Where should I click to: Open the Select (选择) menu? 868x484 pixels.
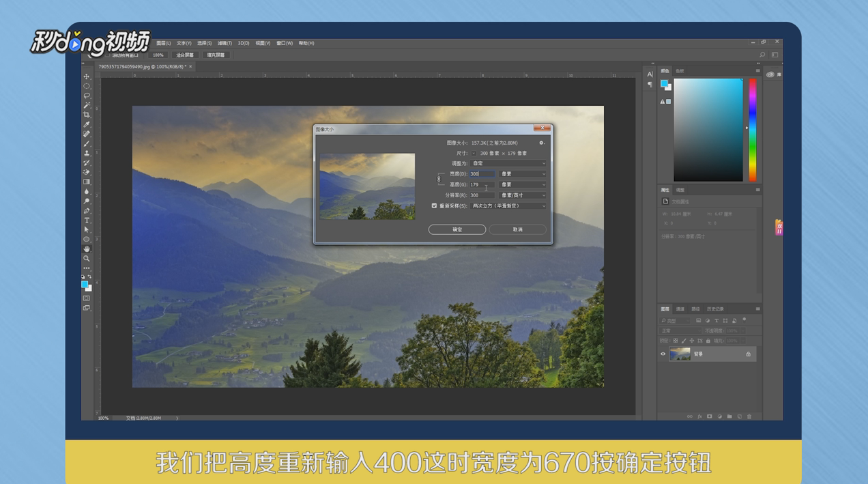[204, 43]
